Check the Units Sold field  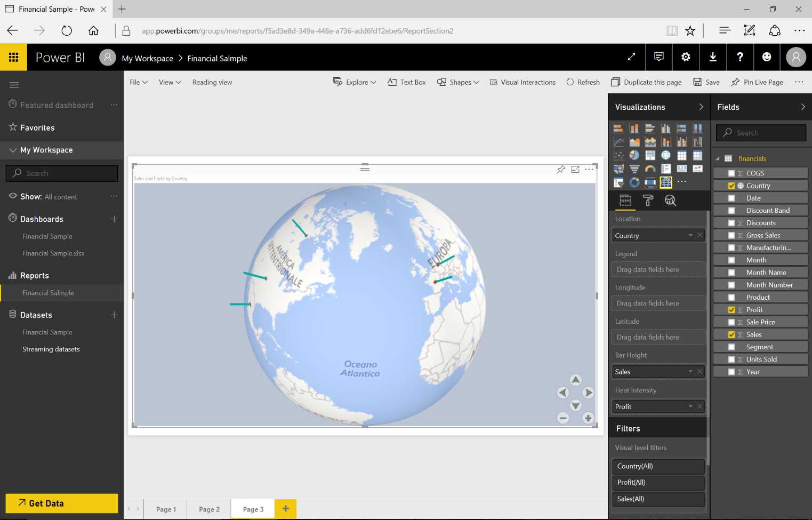pyautogui.click(x=731, y=359)
